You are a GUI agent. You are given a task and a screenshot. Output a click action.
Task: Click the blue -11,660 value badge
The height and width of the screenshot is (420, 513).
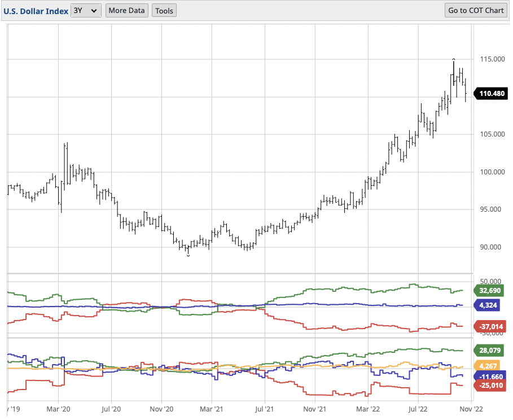(490, 377)
